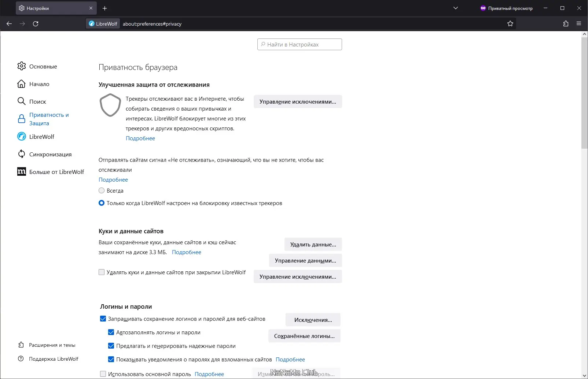Disable "Предлагать и генерировать надежные пароли"

(111, 346)
